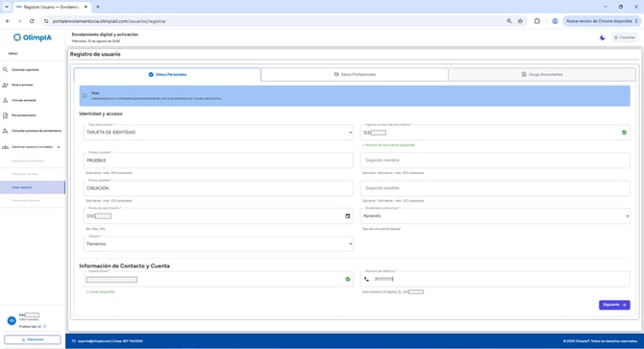This screenshot has height=349, width=644.
Task: Click the person icon beside Vincular personal
Action: coord(6,100)
